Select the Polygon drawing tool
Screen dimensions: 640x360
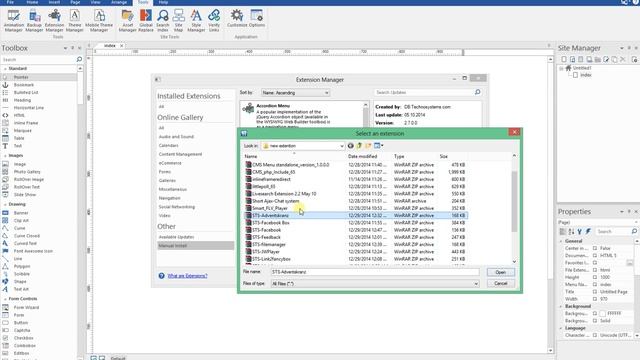[22, 267]
